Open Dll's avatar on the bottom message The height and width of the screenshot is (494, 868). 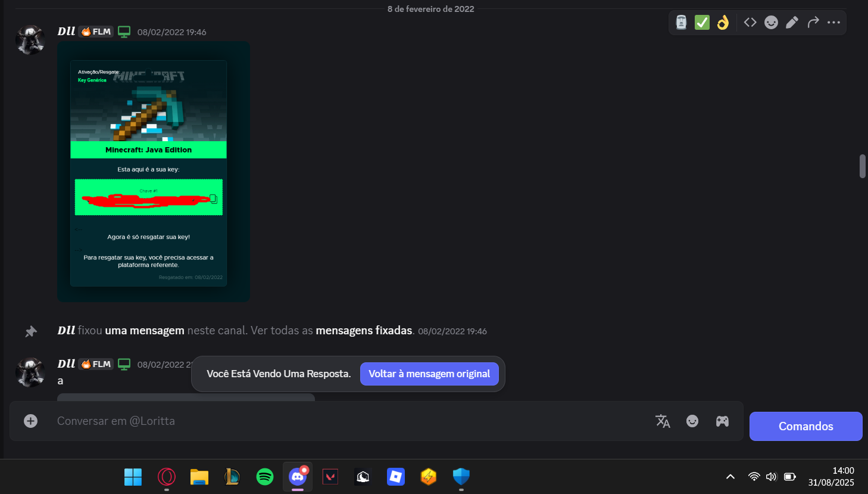30,372
